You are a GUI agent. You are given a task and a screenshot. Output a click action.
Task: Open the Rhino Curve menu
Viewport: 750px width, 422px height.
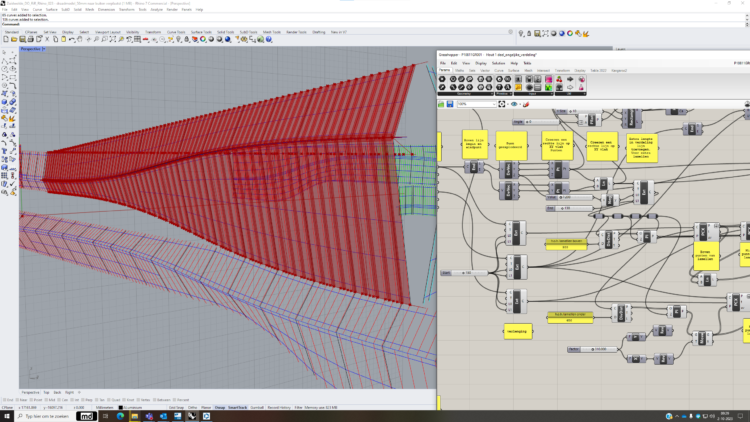tap(37, 9)
